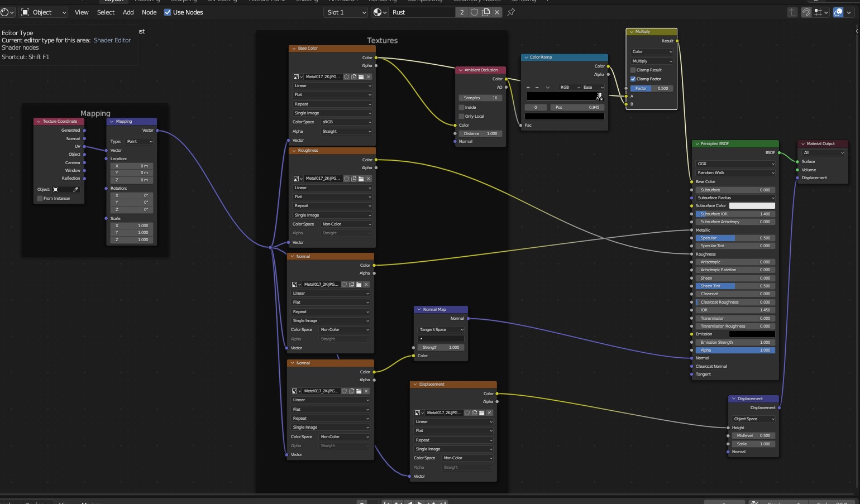Click fake user shield in Roughness node
Screen dimensions: 860x504
[346, 179]
